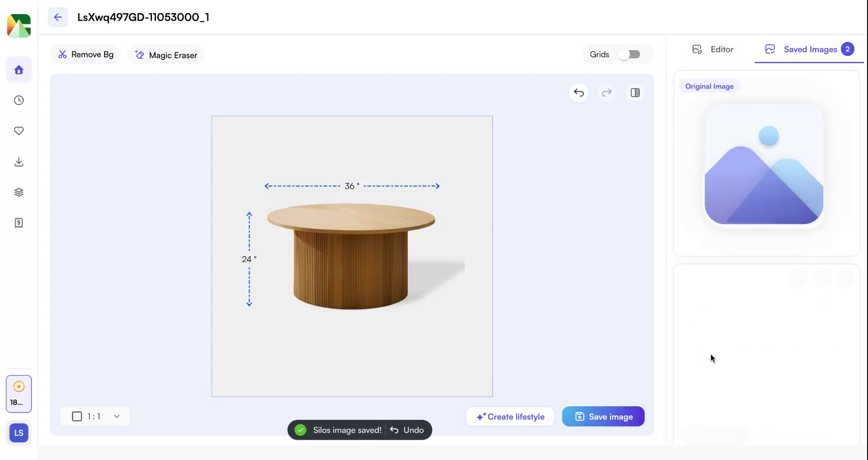Open the History clock icon in sidebar
868x460 pixels.
point(19,100)
